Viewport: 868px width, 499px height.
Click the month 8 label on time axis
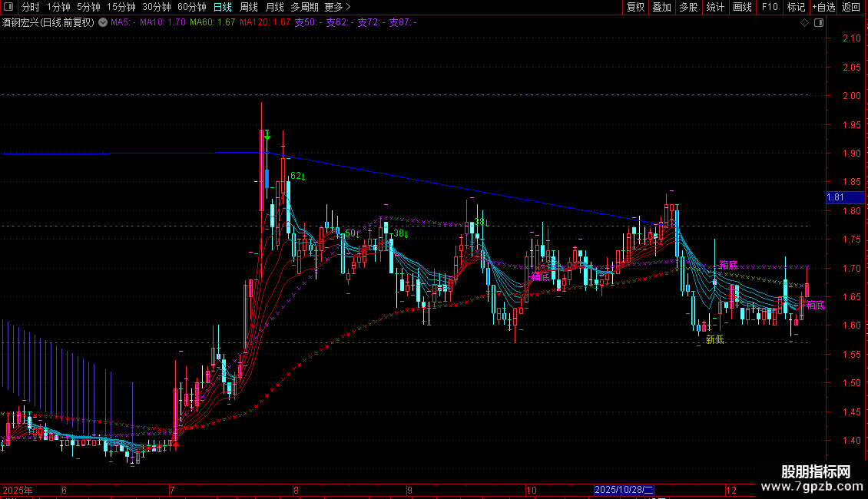click(297, 490)
